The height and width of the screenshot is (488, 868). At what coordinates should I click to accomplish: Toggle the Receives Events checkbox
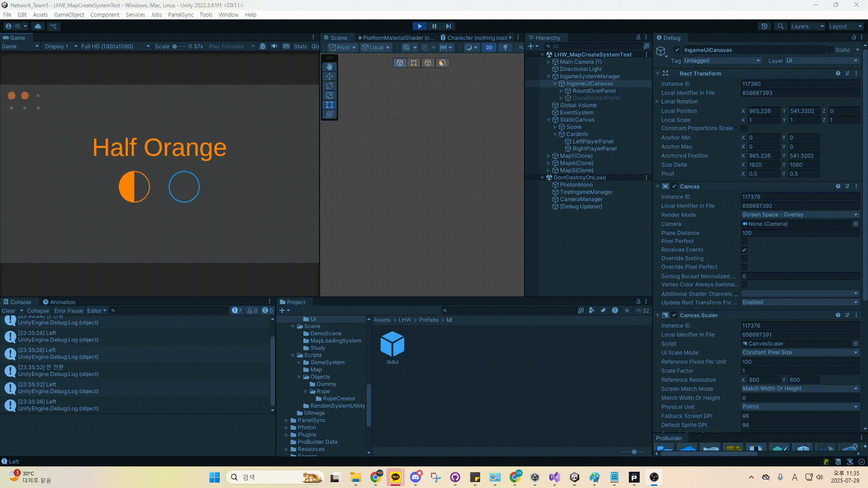click(744, 250)
